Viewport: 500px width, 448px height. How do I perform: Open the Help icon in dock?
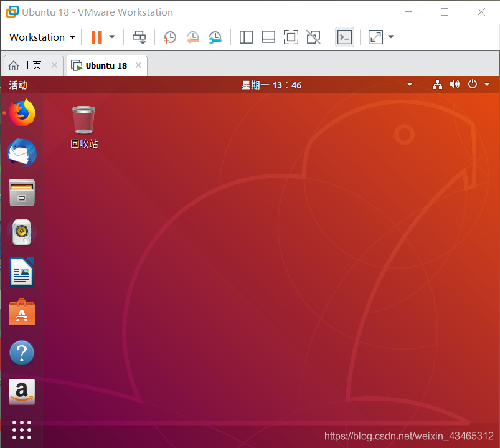pos(22,353)
